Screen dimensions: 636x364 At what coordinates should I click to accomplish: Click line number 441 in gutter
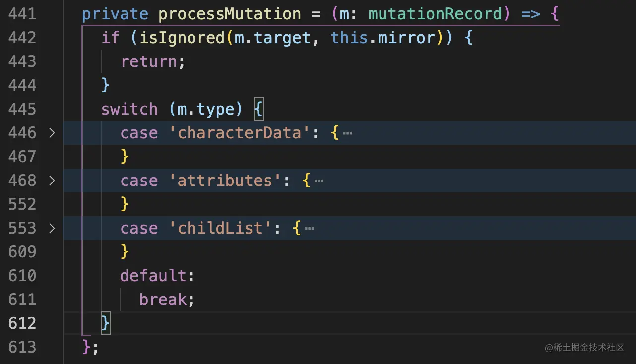pos(22,14)
